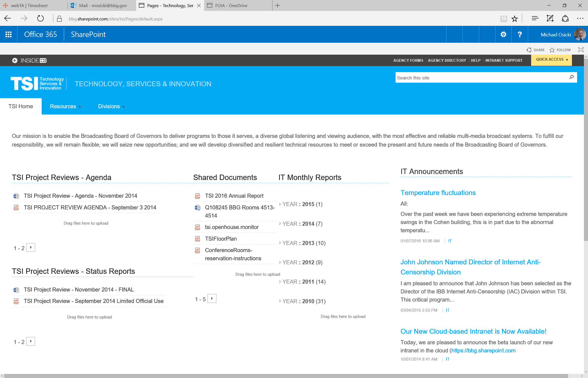The height and width of the screenshot is (378, 588).
Task: Open John Johnson Named Director announcement
Action: click(x=471, y=267)
